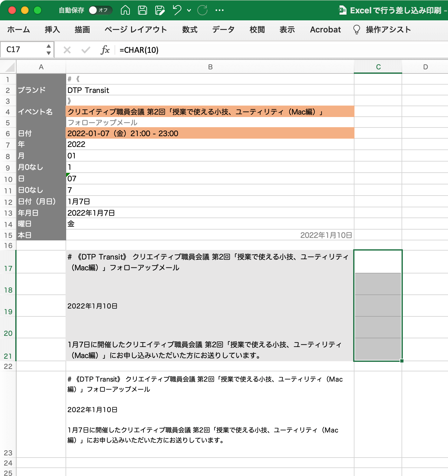The image size is (448, 476).
Task: Click cell containing 金 weekday
Action: 210,224
